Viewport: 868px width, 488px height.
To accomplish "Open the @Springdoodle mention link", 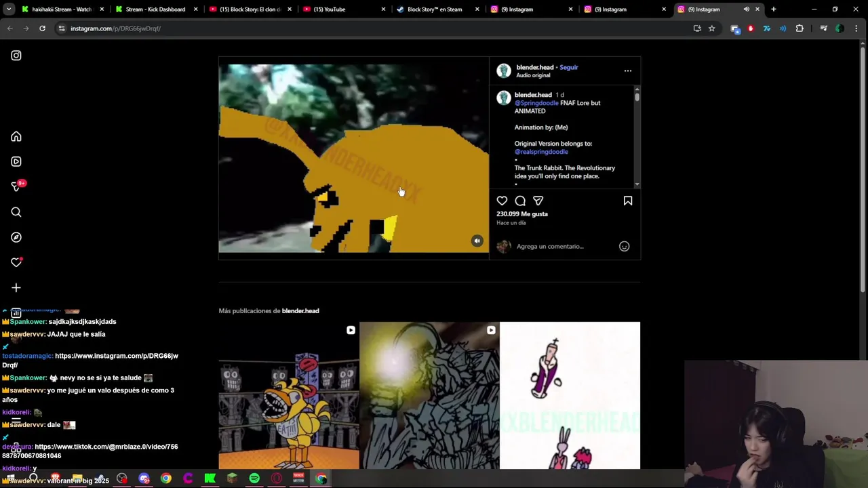I will click(536, 103).
